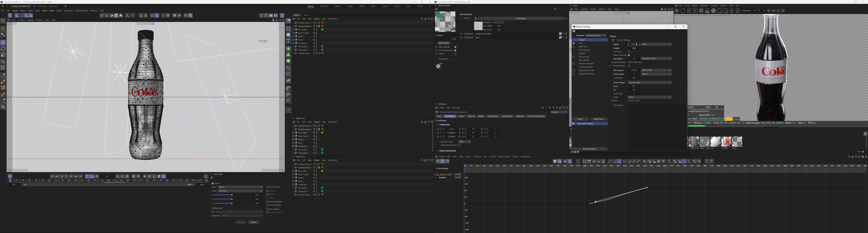Click the Multi-Pass... button
This screenshot has height=233, width=868.
pyautogui.click(x=599, y=119)
